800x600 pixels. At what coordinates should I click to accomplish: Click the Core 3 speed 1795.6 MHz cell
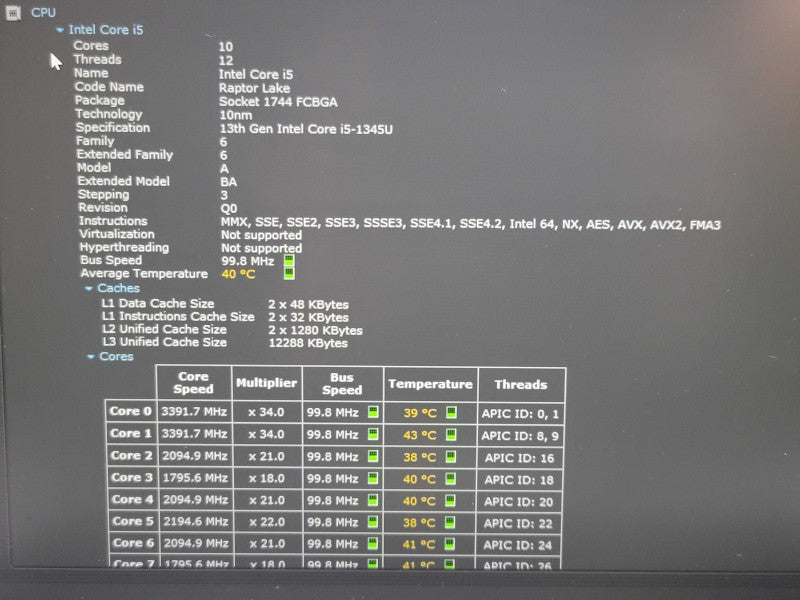[195, 478]
